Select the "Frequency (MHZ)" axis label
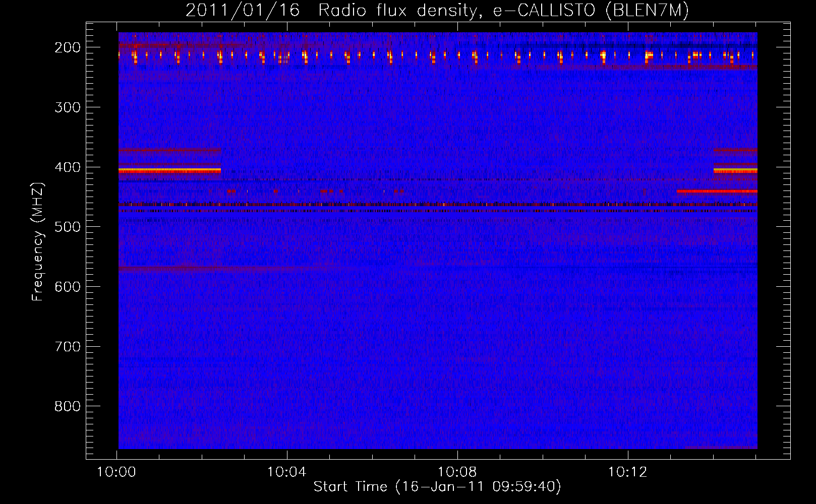Screen dimensions: 816x504 pos(38,241)
